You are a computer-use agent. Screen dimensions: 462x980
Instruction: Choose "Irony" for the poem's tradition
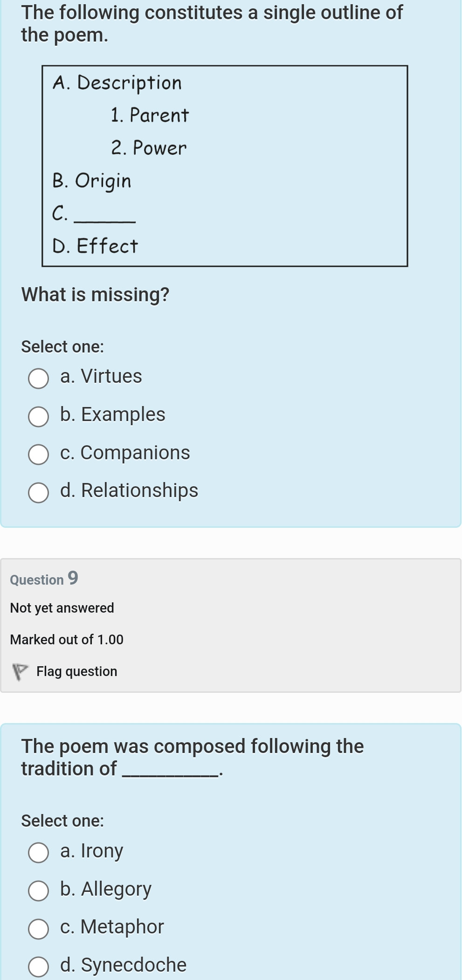point(38,852)
